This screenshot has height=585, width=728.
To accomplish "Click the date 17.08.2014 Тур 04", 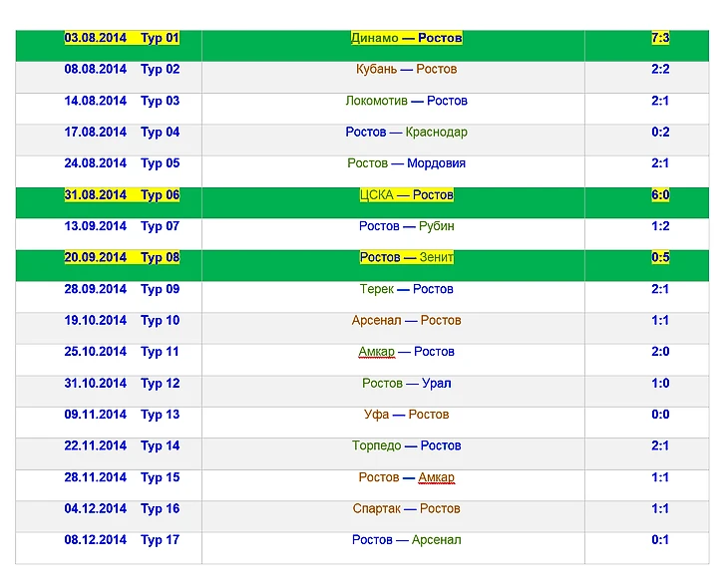I will point(122,132).
